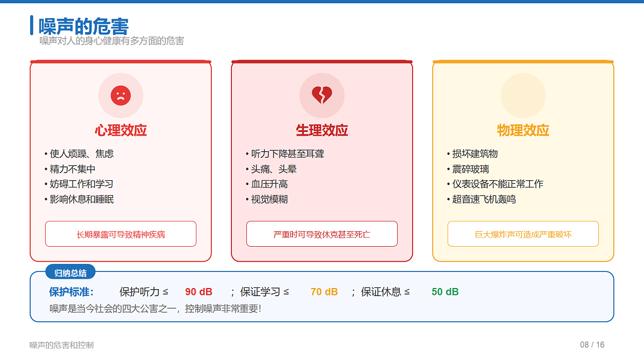Image resolution: width=644 pixels, height=362 pixels.
Task: Select the bullet 头痛、头晕
Action: (x=271, y=169)
